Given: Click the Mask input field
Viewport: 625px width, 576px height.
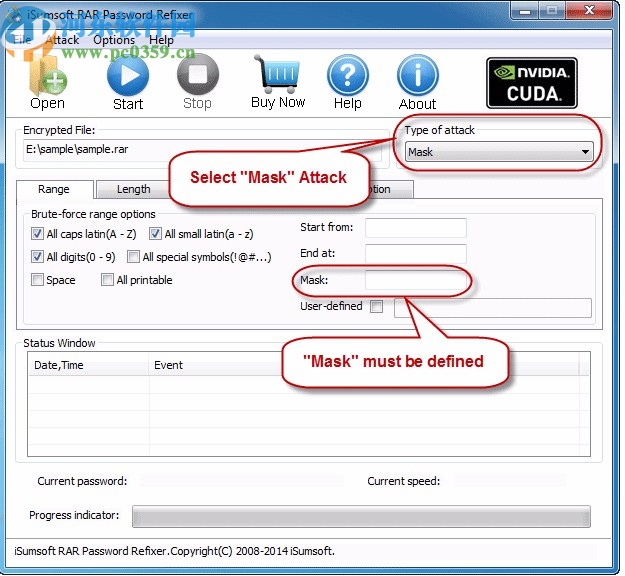Looking at the screenshot, I should click(416, 280).
